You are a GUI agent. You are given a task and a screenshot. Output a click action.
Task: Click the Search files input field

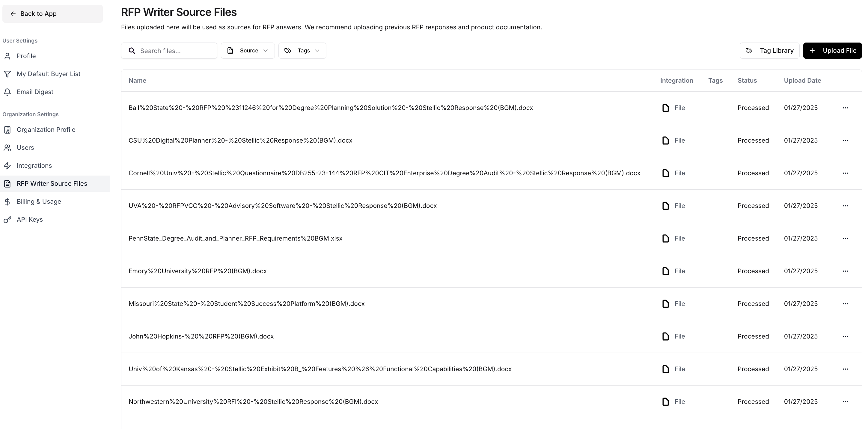pos(172,50)
